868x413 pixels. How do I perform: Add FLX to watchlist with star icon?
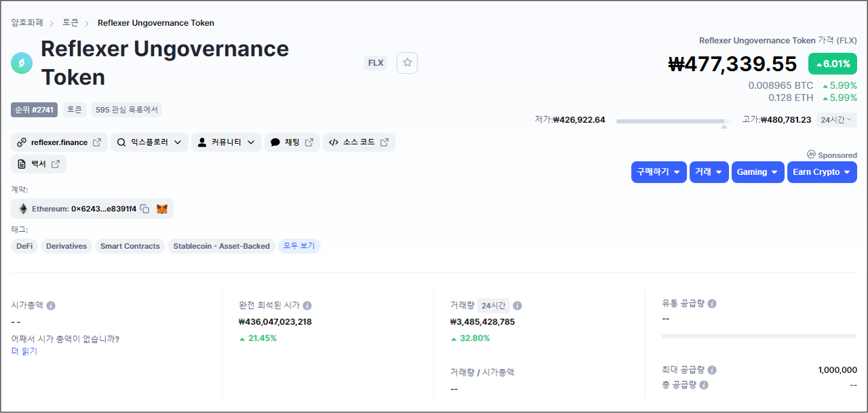click(407, 63)
